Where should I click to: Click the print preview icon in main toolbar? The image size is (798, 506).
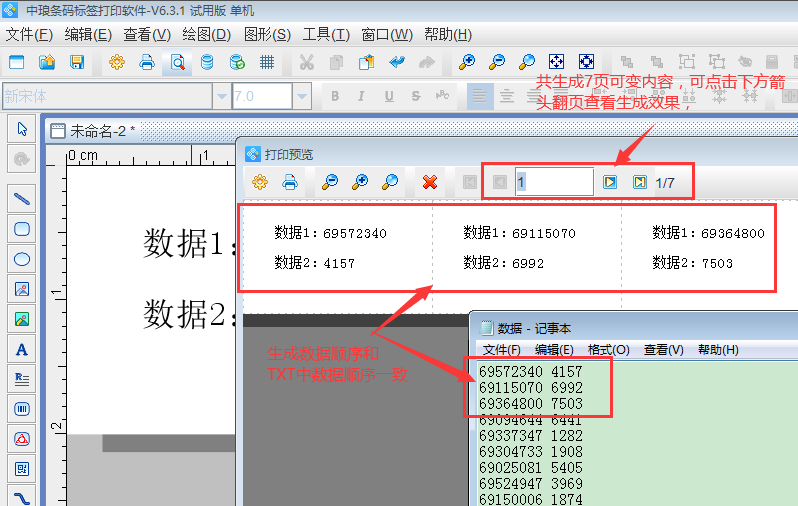pyautogui.click(x=177, y=62)
